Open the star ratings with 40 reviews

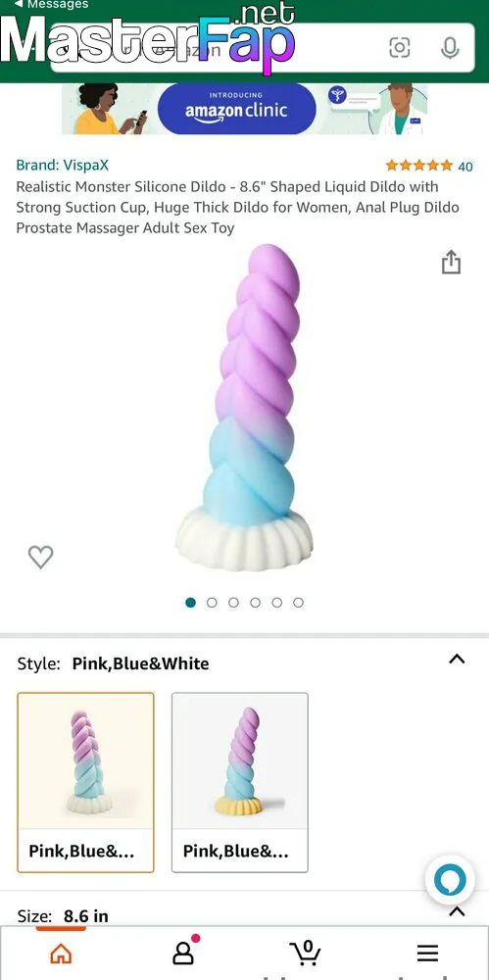(429, 166)
